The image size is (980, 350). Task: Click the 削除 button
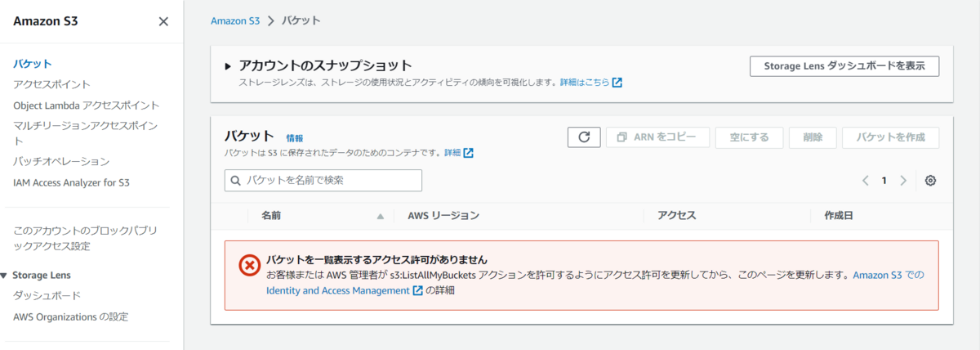tap(812, 137)
